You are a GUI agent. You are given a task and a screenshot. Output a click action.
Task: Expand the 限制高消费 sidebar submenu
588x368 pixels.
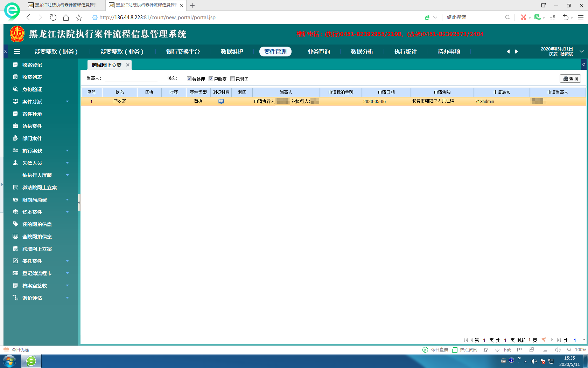(x=67, y=200)
